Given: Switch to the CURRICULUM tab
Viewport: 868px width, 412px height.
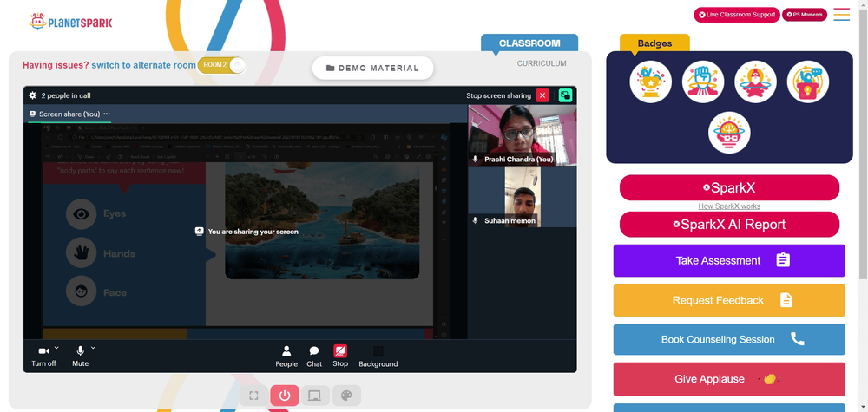Looking at the screenshot, I should pos(542,63).
